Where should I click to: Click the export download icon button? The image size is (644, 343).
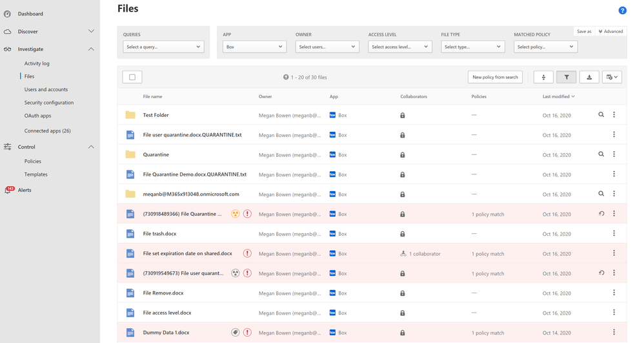[x=589, y=78]
